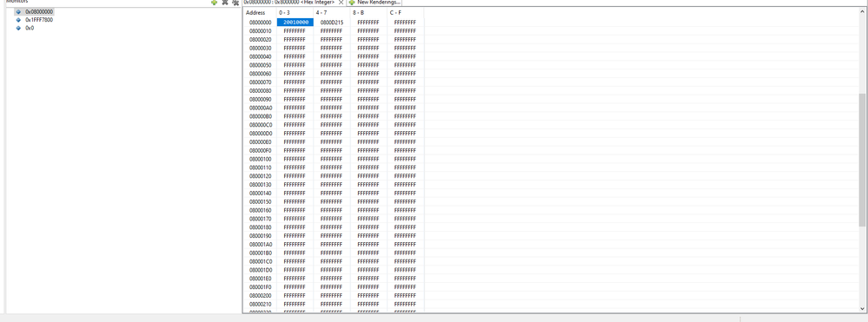The height and width of the screenshot is (322, 868).
Task: Select the C - F cell in row 080000C0
Action: pos(405,124)
